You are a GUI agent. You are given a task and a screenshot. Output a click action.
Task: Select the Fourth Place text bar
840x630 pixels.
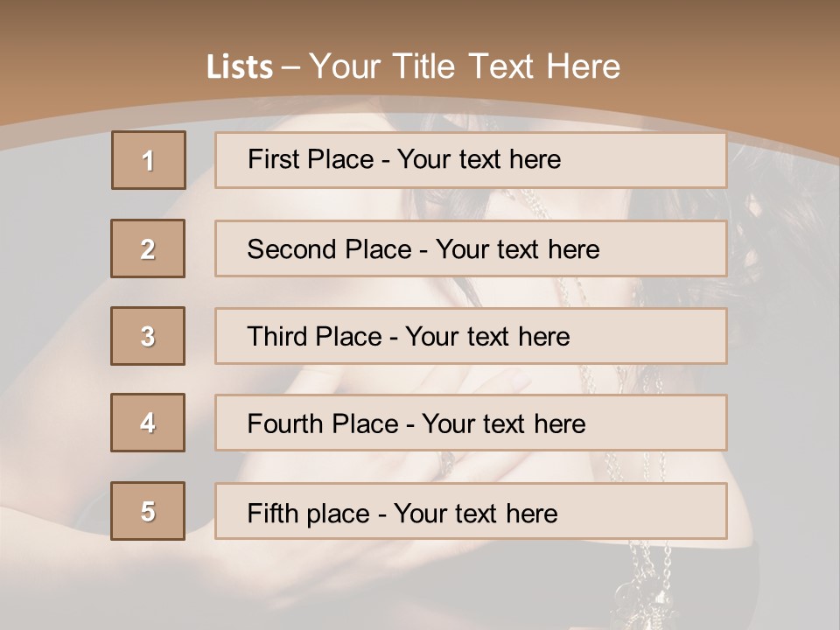[471, 423]
